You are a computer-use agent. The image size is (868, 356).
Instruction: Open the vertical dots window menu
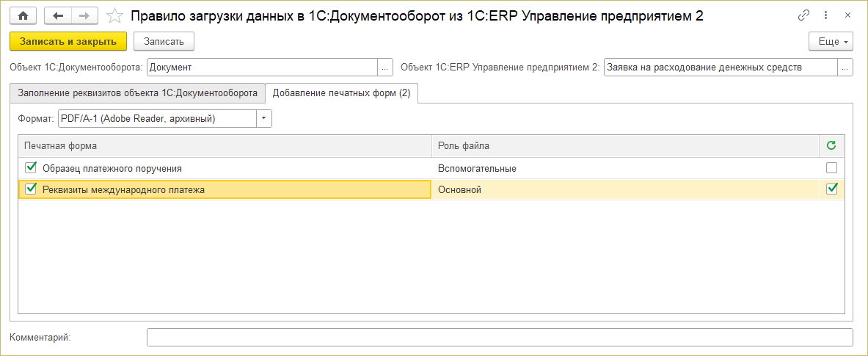(825, 15)
